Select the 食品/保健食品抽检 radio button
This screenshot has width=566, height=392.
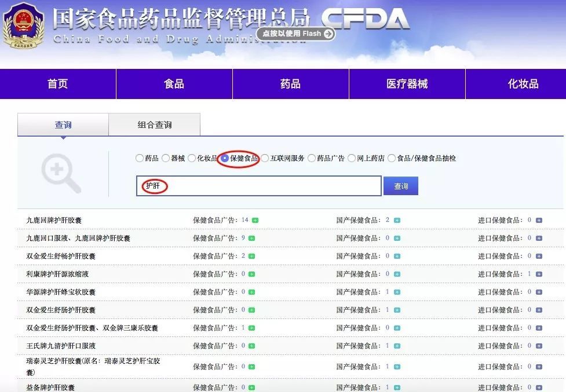392,158
